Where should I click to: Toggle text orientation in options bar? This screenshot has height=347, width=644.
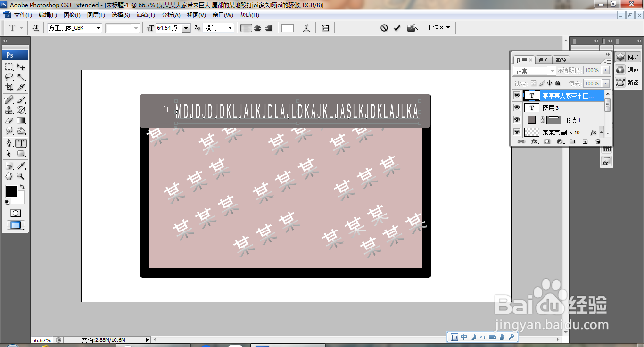click(x=35, y=28)
